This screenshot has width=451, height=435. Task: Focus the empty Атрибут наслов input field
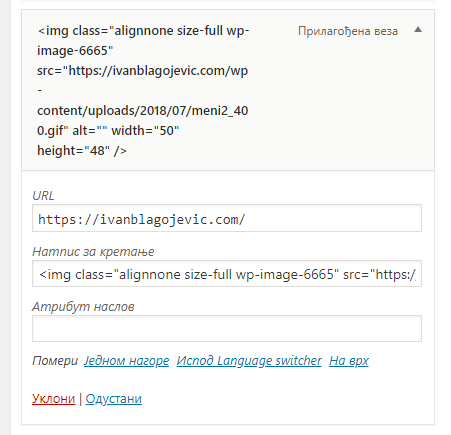227,329
